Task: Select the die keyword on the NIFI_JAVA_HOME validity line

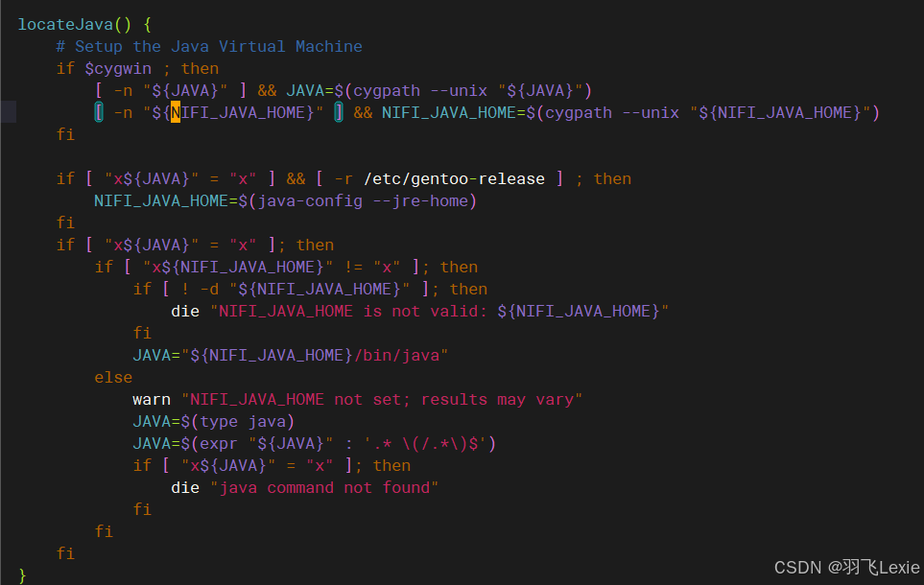Action: (x=184, y=311)
